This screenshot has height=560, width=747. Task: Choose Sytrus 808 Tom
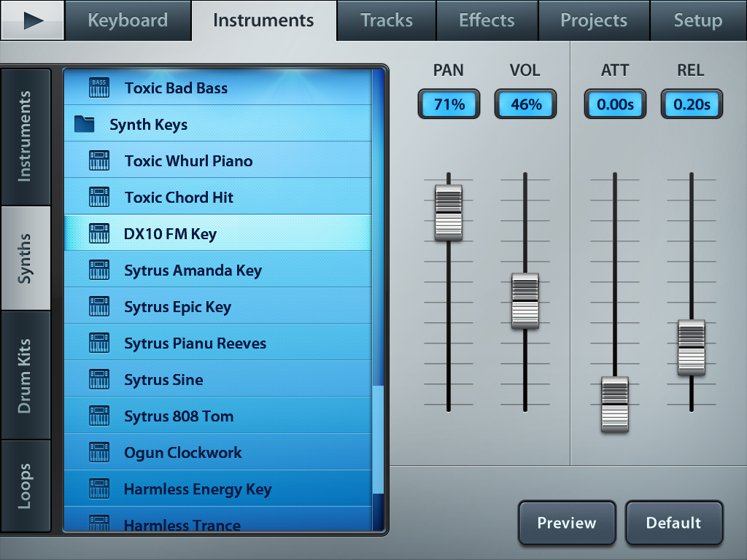coord(217,416)
